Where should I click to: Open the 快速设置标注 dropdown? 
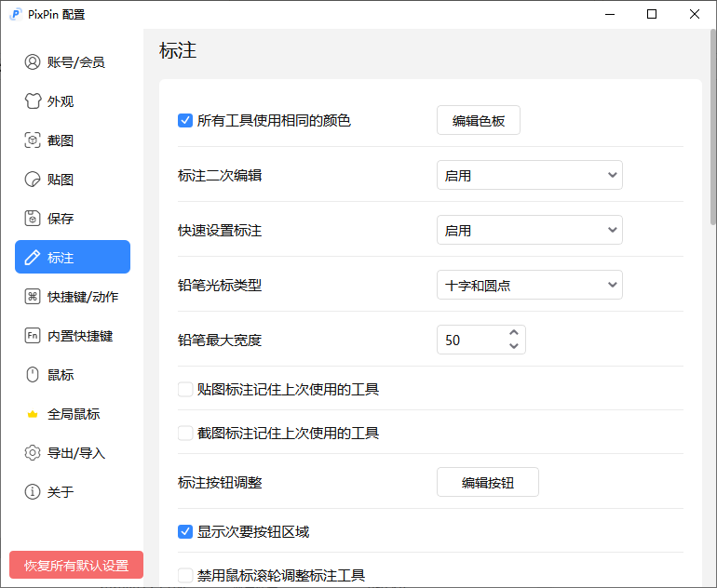click(530, 230)
